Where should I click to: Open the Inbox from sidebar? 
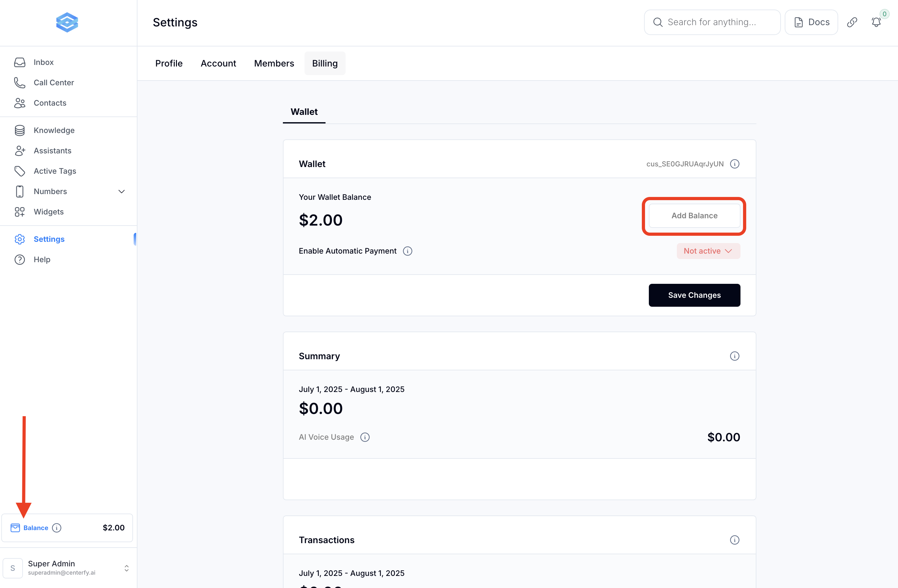43,62
